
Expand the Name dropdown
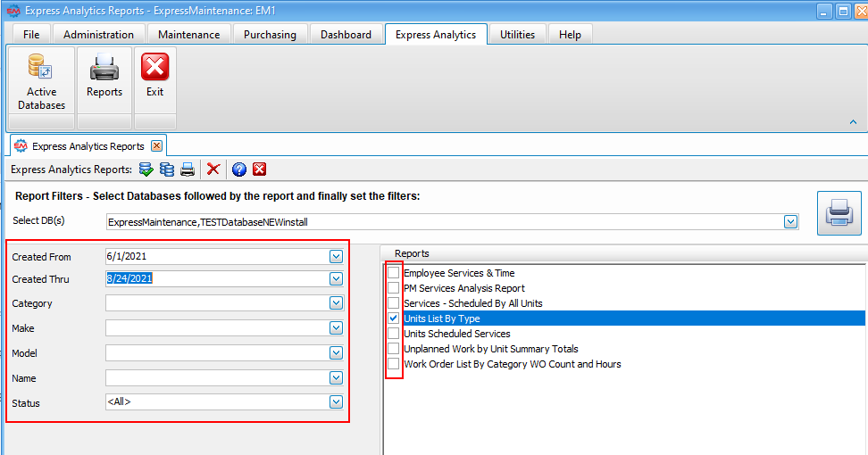(x=336, y=377)
